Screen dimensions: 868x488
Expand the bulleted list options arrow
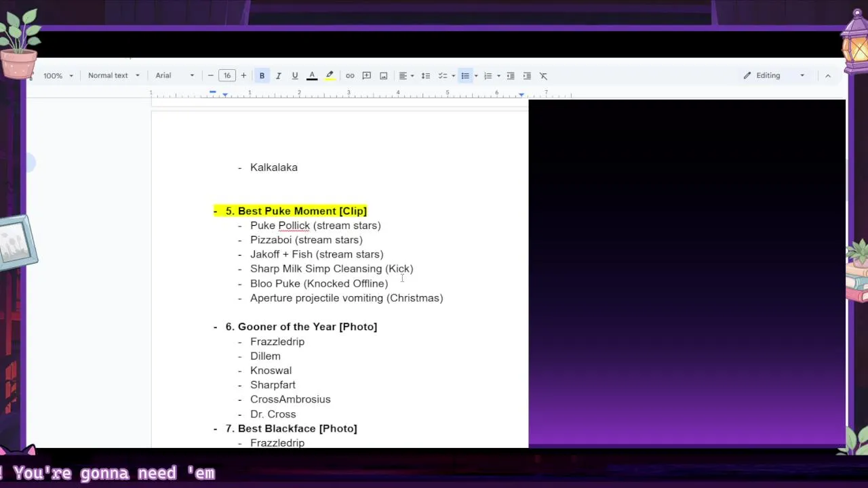click(476, 75)
